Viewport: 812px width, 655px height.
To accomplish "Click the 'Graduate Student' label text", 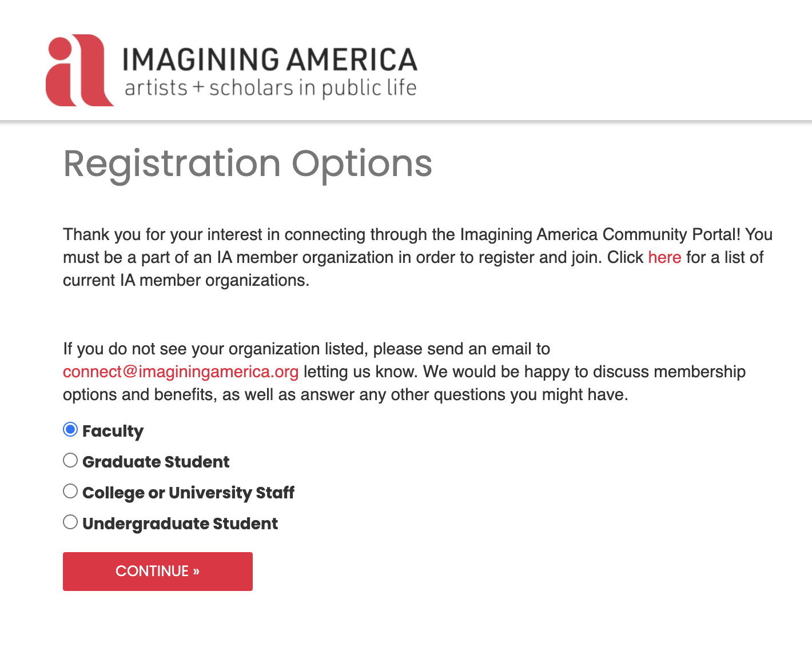I will pos(156,462).
